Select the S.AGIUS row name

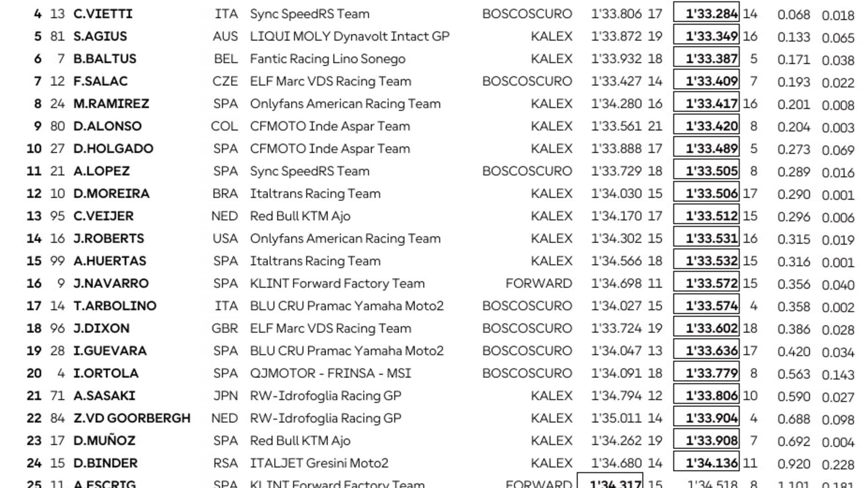100,36
